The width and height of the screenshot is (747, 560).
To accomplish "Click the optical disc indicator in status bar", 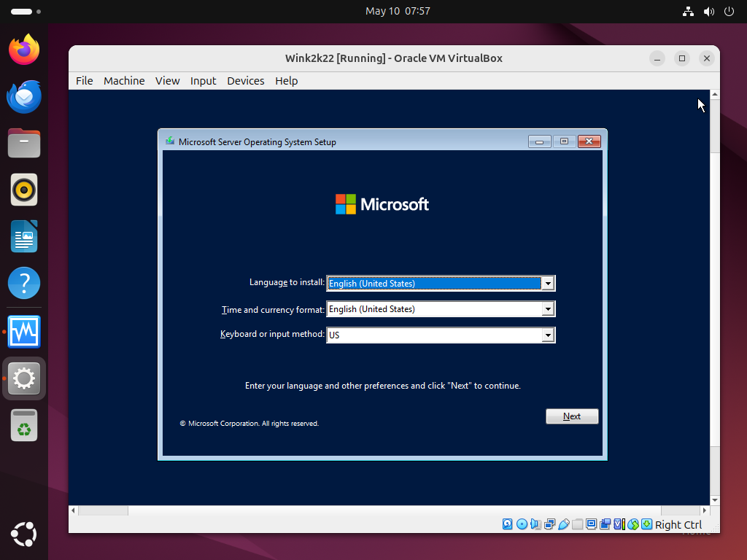I will [x=522, y=524].
